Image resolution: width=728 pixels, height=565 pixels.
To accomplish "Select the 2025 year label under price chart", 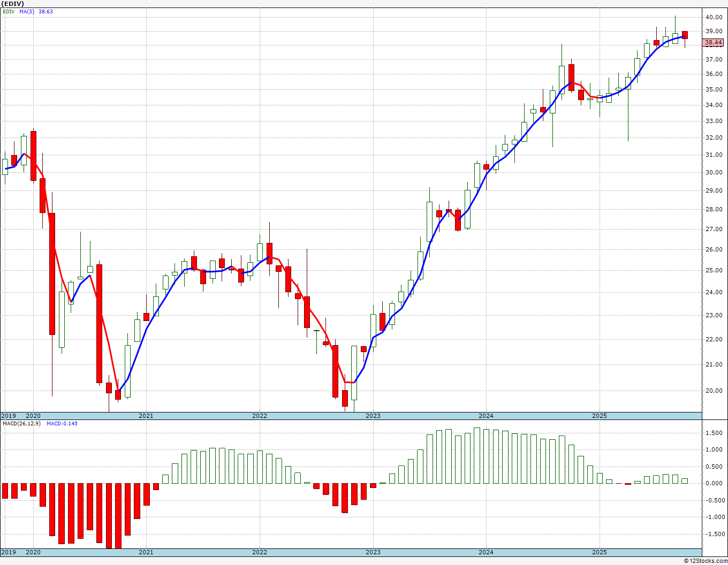I will (x=600, y=416).
